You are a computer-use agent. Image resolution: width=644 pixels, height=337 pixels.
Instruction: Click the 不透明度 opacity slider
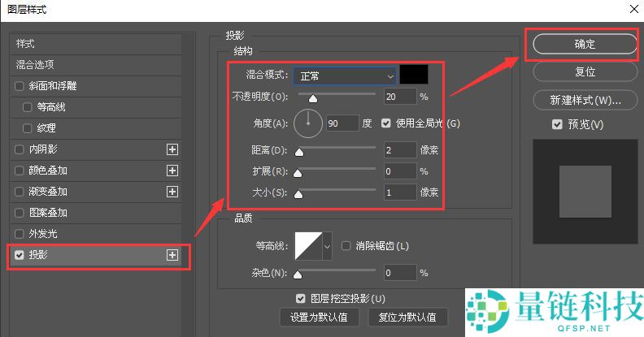tap(337, 97)
